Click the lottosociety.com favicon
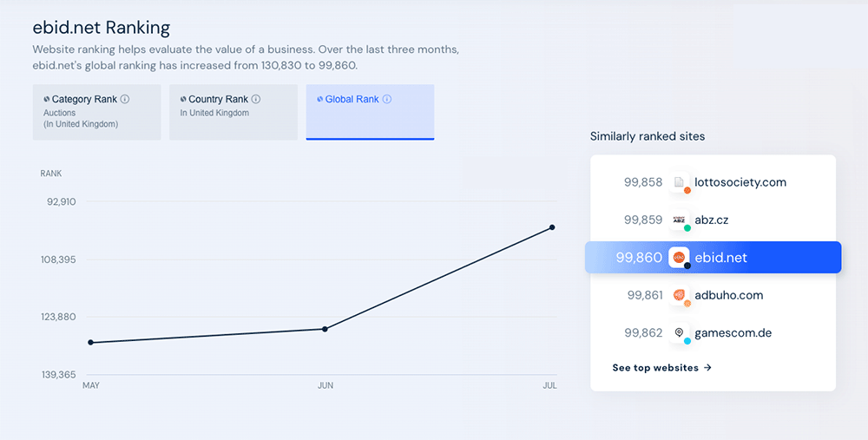This screenshot has width=868, height=440. (679, 182)
